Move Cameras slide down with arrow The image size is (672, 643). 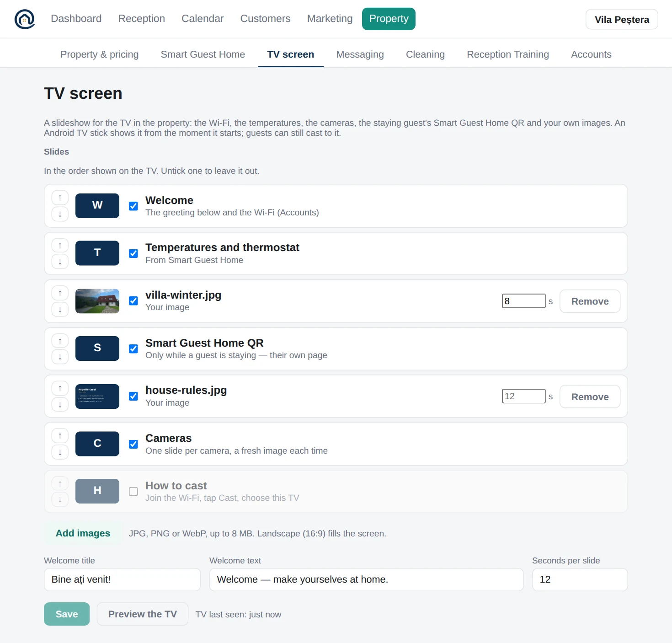(60, 452)
